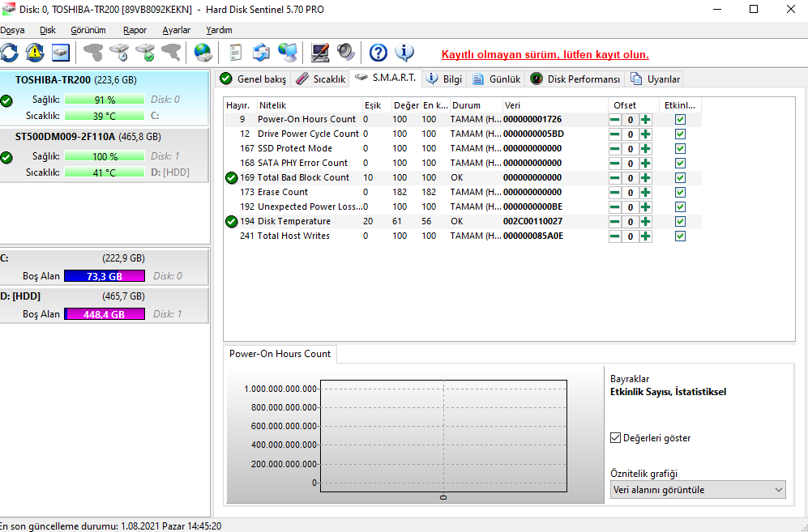Toggle enabled checkbox for Total Bad Block Count
This screenshot has height=532, width=808.
click(680, 177)
